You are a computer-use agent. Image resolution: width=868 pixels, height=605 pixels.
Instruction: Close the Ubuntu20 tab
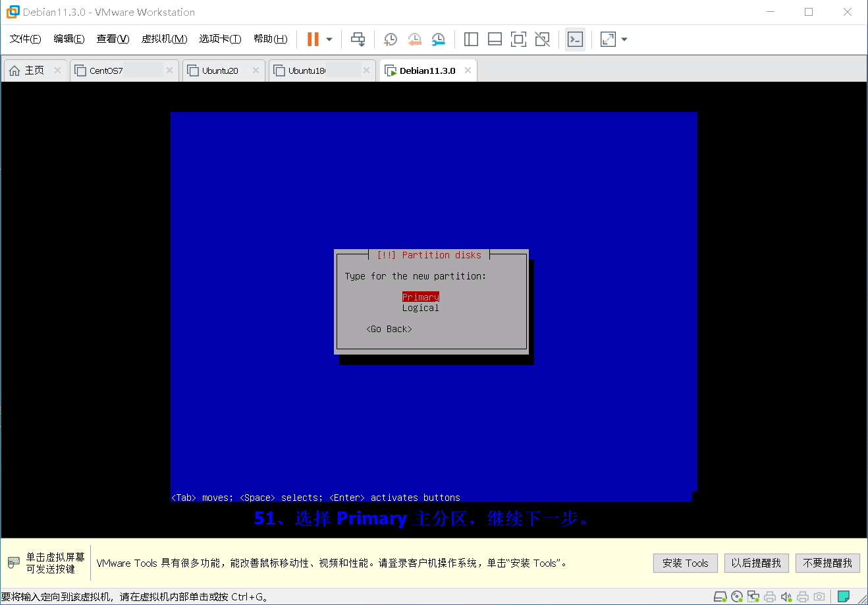(x=256, y=71)
